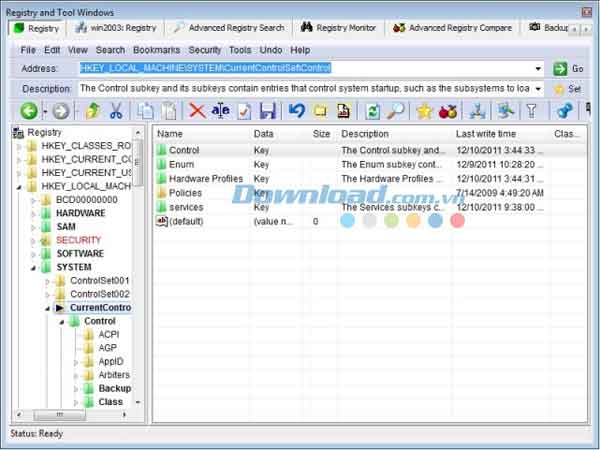Screen dimensions: 600x450
Task: Click the apples Compare icon in toolbar
Action: (448, 111)
